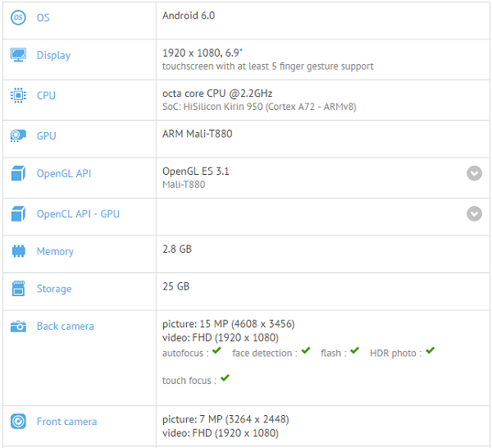492x448 pixels.
Task: Click the HDR photo checkmark
Action: pyautogui.click(x=430, y=351)
